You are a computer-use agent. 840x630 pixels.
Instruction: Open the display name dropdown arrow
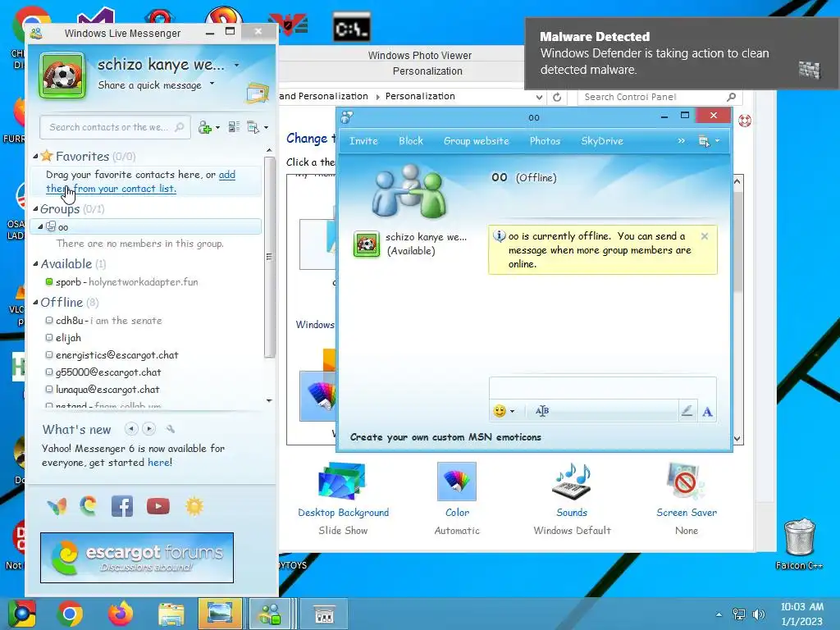pyautogui.click(x=236, y=66)
